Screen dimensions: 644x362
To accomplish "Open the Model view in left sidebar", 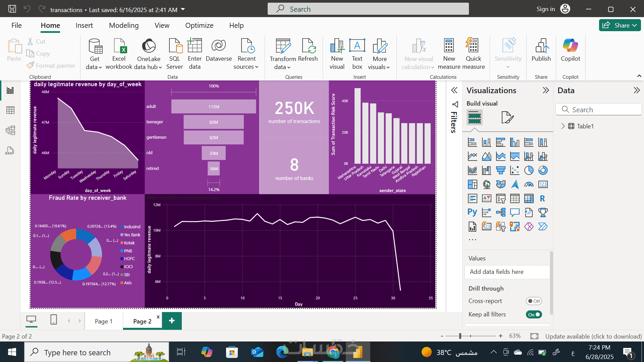I will 10,130.
